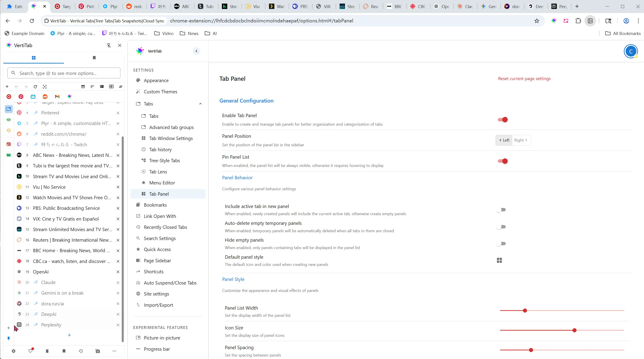Open the three-dots more menu in sidebar footer
This screenshot has width=644, height=359.
[x=114, y=351]
